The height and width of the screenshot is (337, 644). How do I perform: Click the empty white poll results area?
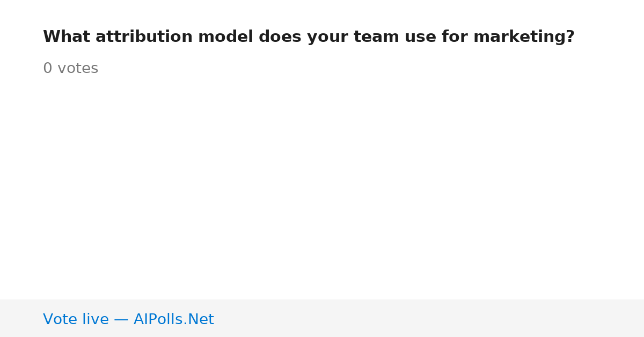click(322, 188)
